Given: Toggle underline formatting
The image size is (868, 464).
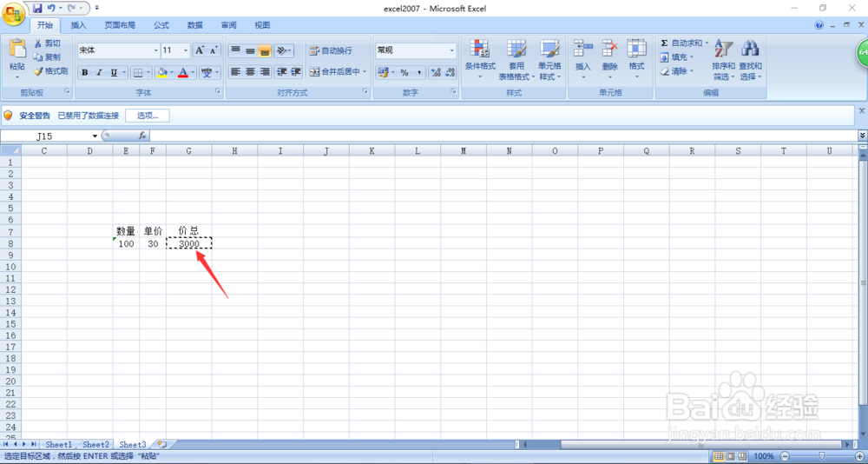Looking at the screenshot, I should [x=114, y=73].
